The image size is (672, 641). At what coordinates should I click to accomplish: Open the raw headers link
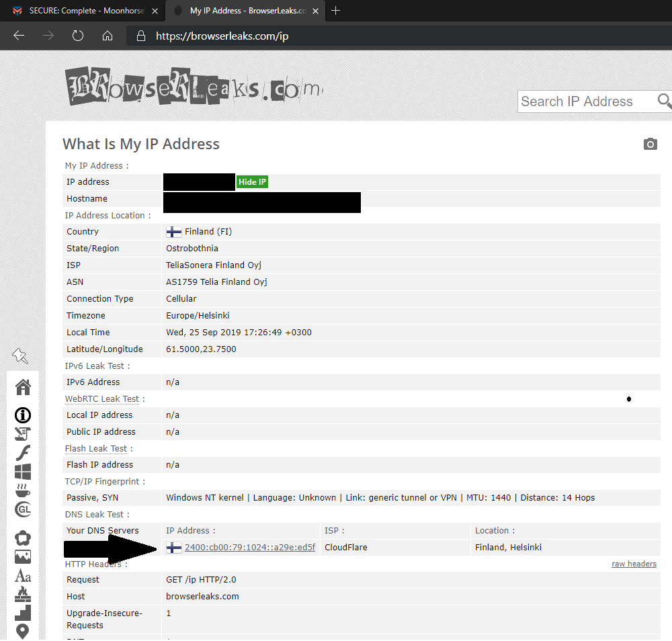point(634,564)
